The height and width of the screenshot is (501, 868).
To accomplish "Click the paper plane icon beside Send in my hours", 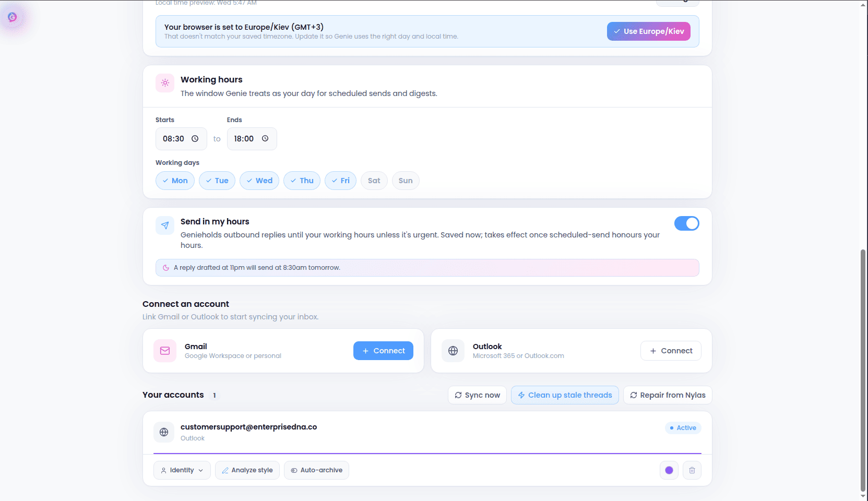I will 165,225.
